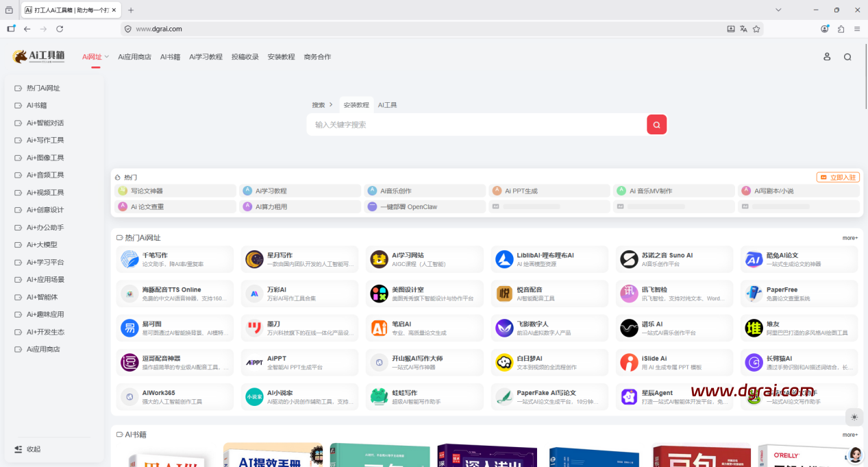Bookmark page with the star icon
This screenshot has height=467, width=868.
click(x=756, y=29)
